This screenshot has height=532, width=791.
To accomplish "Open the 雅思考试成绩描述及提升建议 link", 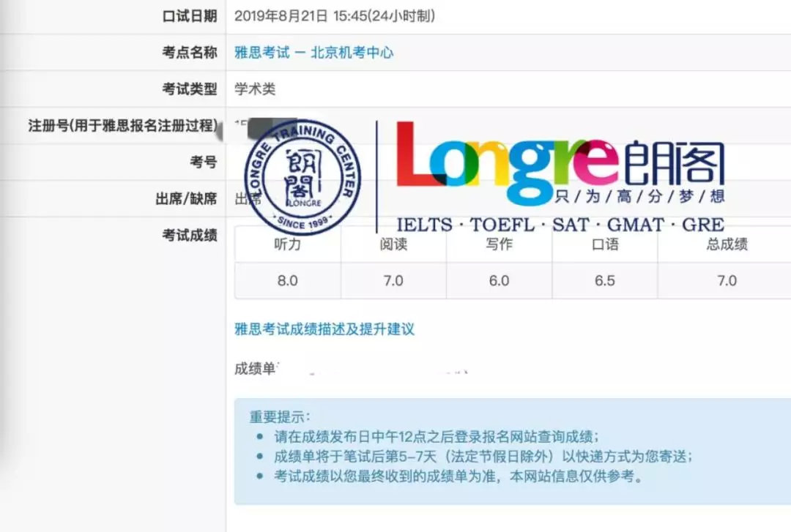I will coord(324,329).
